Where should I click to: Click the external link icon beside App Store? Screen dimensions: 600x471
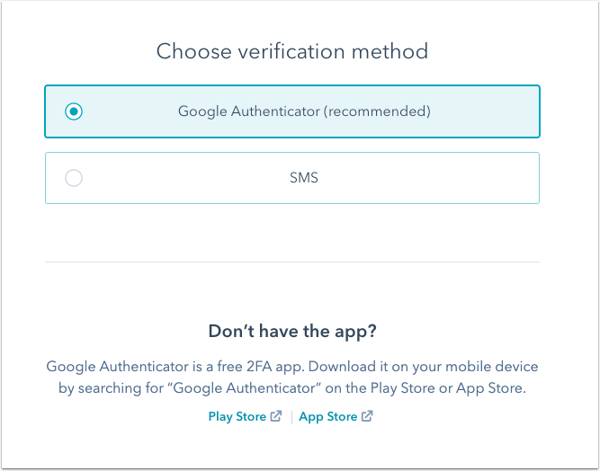[367, 416]
